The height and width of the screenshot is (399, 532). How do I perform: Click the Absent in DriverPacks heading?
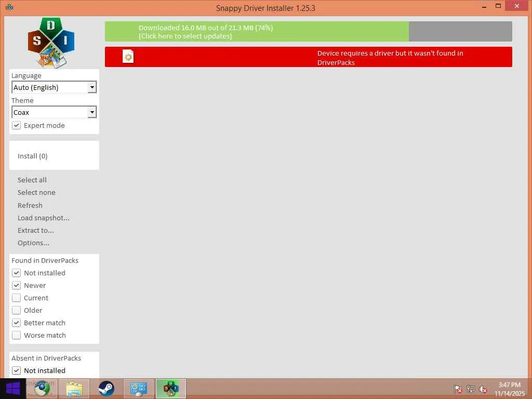46,358
